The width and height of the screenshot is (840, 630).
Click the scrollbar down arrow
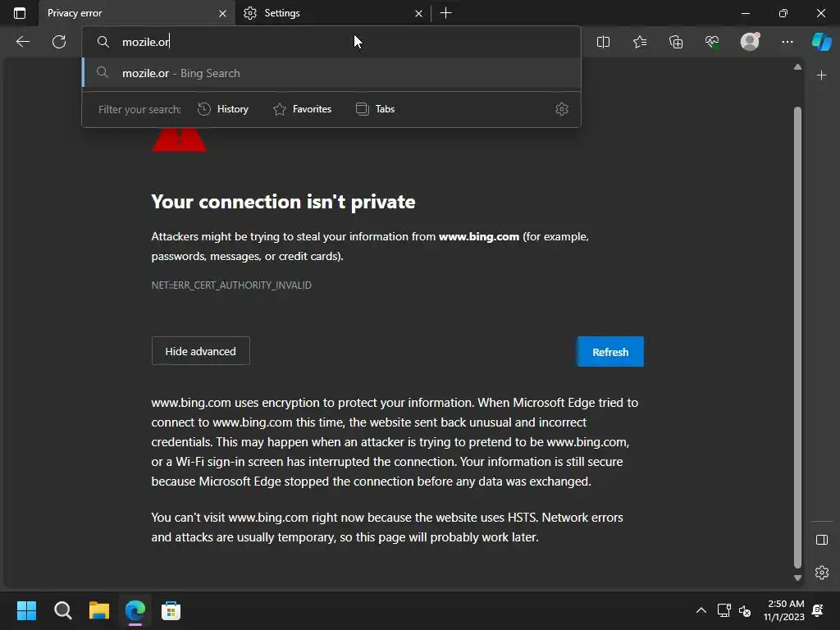(x=797, y=578)
